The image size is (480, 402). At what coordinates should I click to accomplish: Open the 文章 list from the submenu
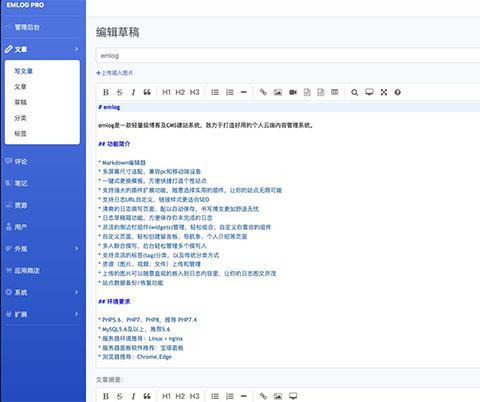coord(20,87)
